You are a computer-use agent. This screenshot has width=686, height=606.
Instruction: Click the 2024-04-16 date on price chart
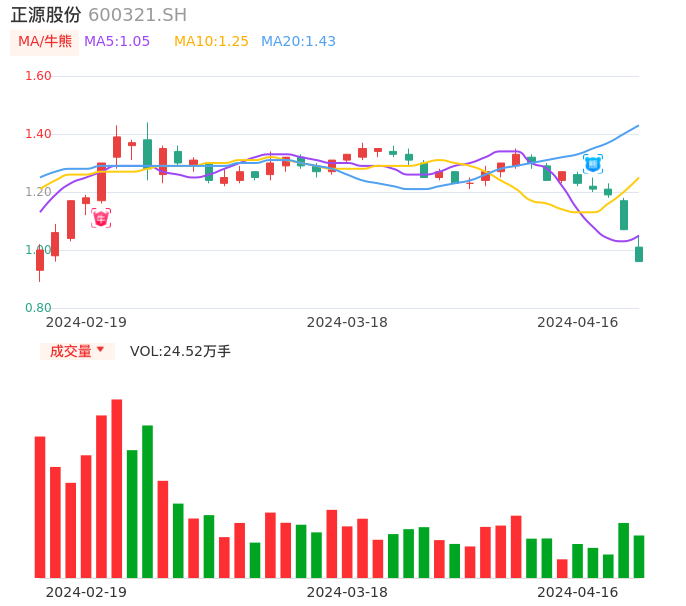coord(578,322)
